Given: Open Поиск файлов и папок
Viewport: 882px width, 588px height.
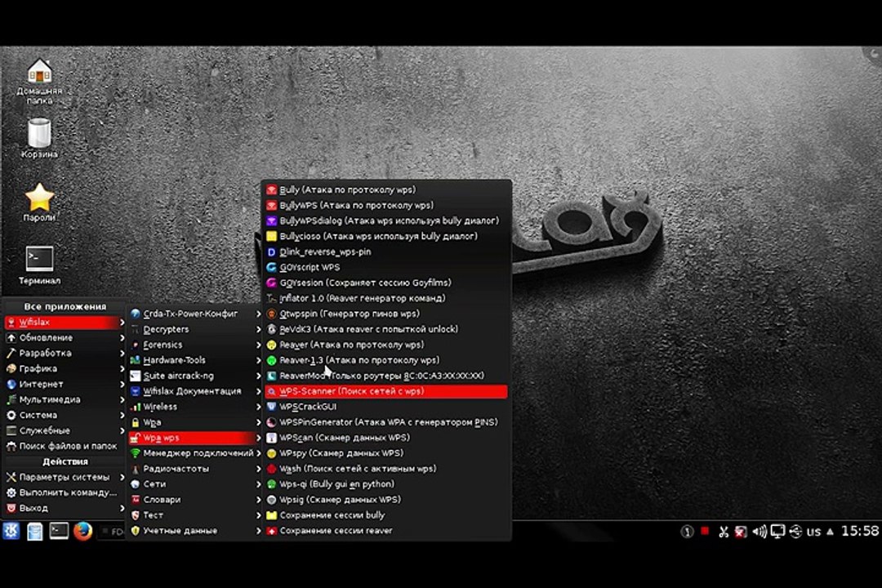Looking at the screenshot, I should [65, 446].
